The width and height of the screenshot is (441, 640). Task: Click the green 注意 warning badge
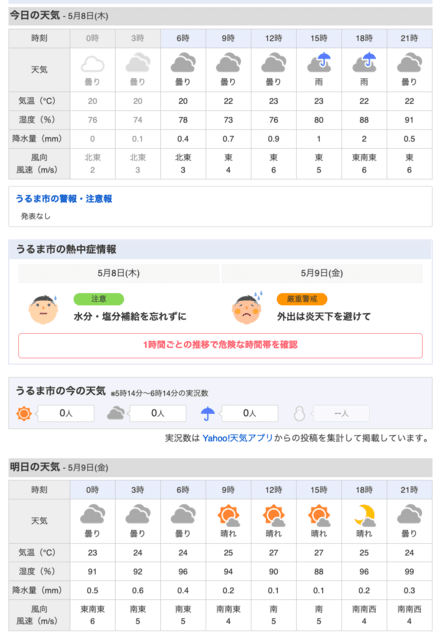(x=98, y=299)
